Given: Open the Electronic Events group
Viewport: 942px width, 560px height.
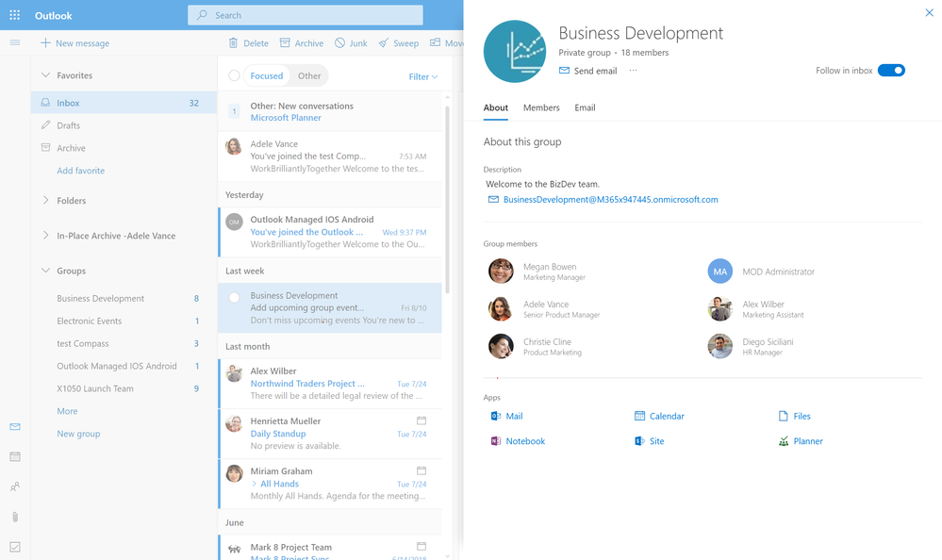Looking at the screenshot, I should click(124, 321).
